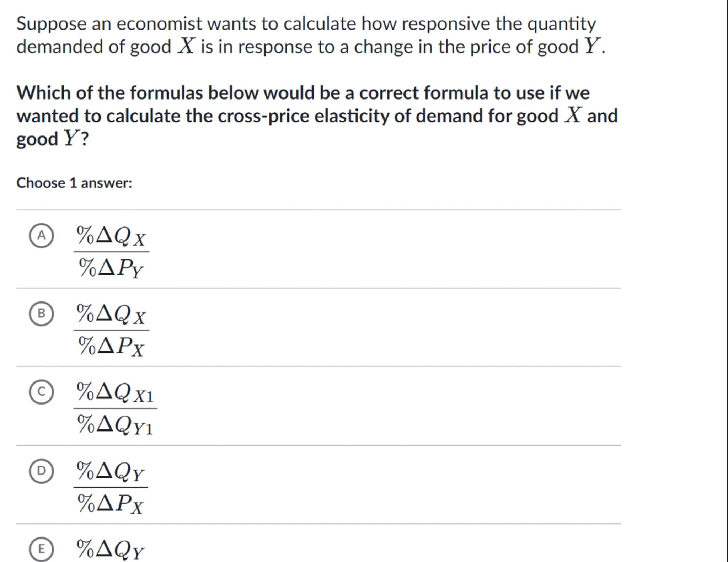Click formula %ΔQX1 over %ΔQY1

coord(115,408)
